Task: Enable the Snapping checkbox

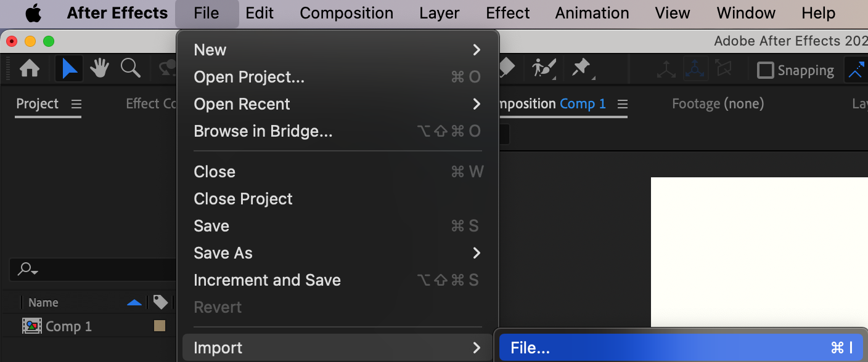Action: tap(765, 70)
